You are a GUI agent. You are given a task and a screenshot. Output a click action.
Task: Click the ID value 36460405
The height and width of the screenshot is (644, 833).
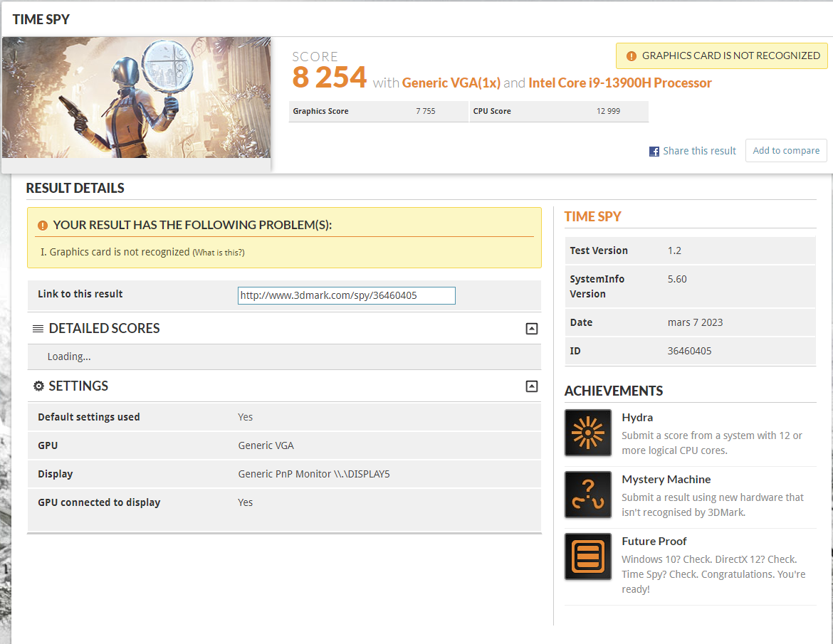[689, 351]
